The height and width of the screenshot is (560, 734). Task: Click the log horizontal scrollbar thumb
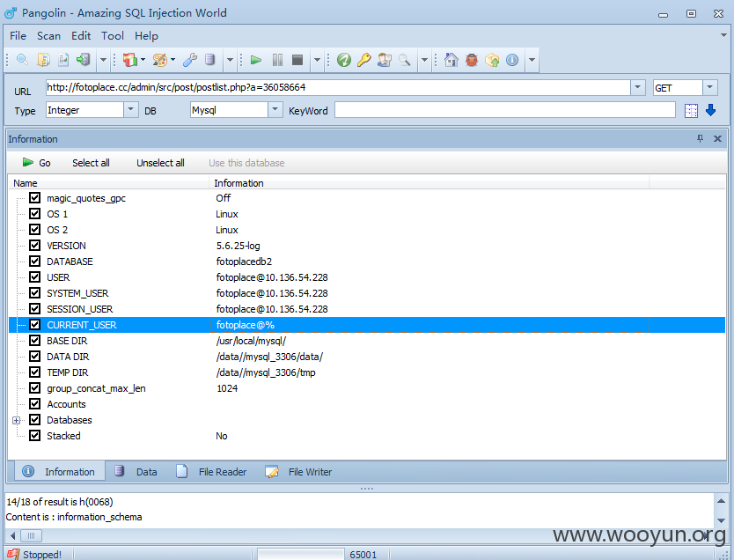coord(31,535)
